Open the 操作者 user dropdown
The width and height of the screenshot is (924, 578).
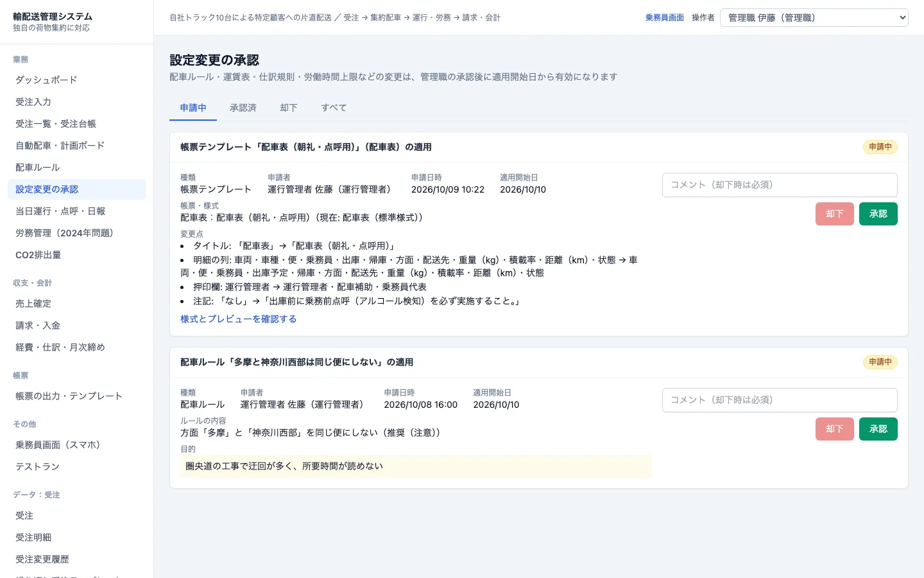(814, 17)
